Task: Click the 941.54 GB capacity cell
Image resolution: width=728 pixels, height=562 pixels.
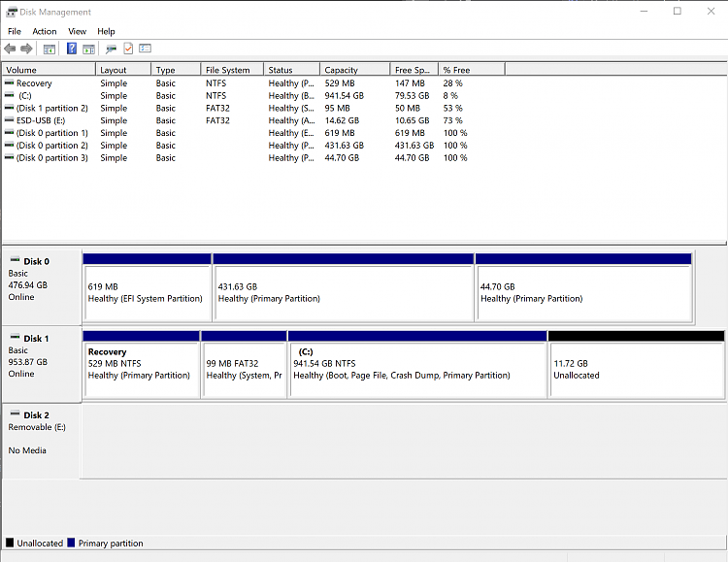Action: 344,96
